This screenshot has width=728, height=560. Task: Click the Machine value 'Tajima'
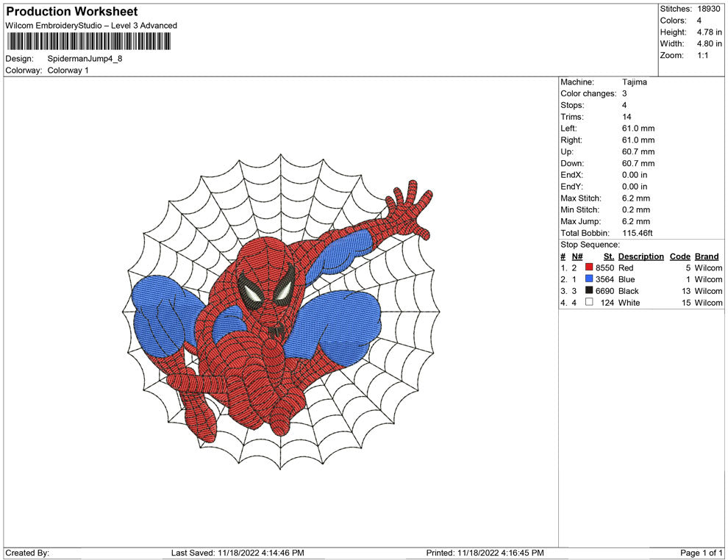coord(634,82)
